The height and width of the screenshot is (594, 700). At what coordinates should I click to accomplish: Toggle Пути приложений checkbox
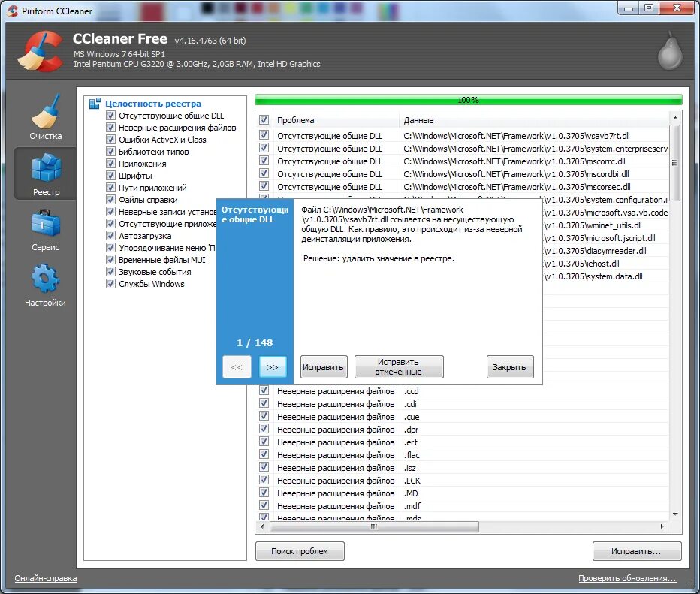[110, 188]
